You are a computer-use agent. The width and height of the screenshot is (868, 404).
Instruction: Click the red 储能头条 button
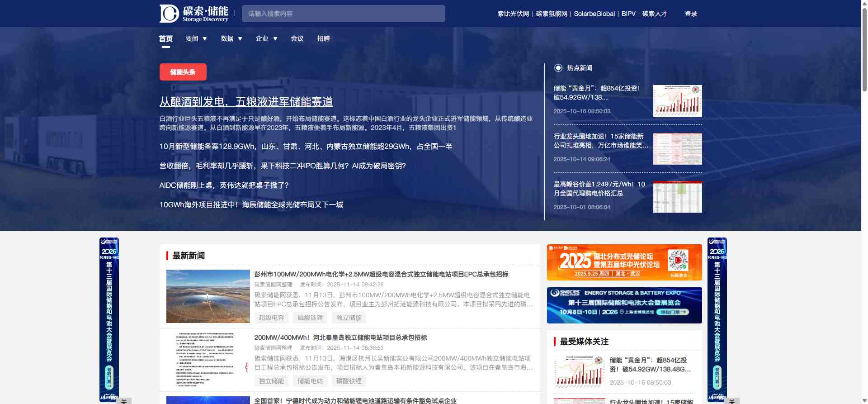click(x=183, y=72)
